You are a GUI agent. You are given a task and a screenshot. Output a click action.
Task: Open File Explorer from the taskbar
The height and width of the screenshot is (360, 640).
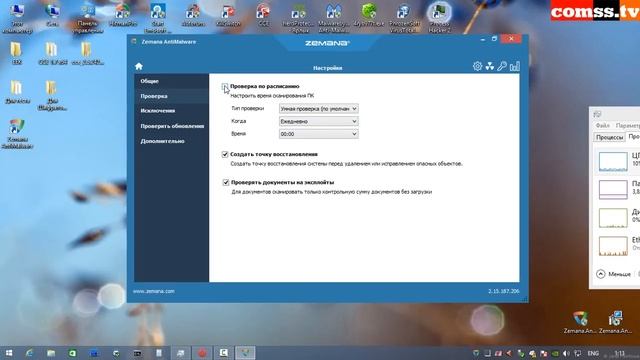click(x=51, y=353)
